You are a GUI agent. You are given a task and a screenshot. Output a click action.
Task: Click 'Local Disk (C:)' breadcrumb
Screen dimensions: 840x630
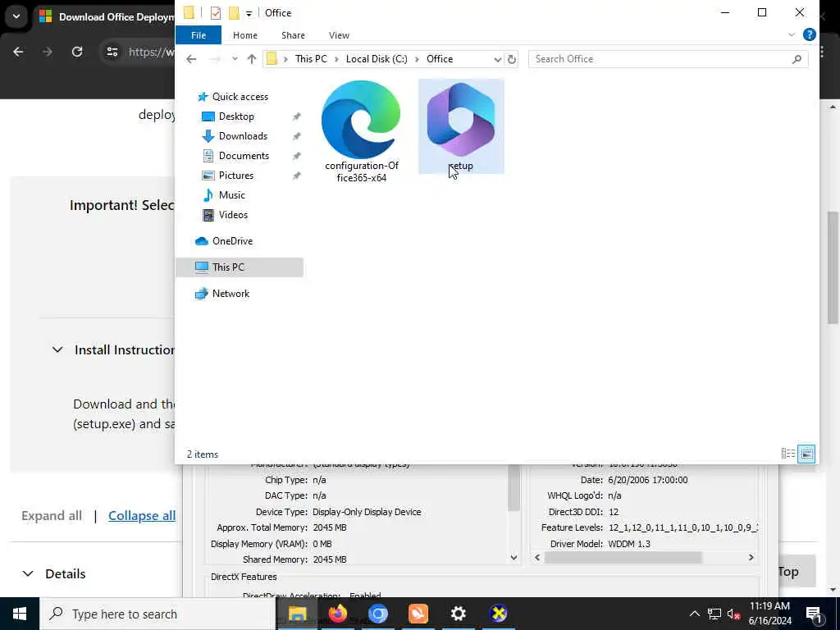[x=377, y=59]
